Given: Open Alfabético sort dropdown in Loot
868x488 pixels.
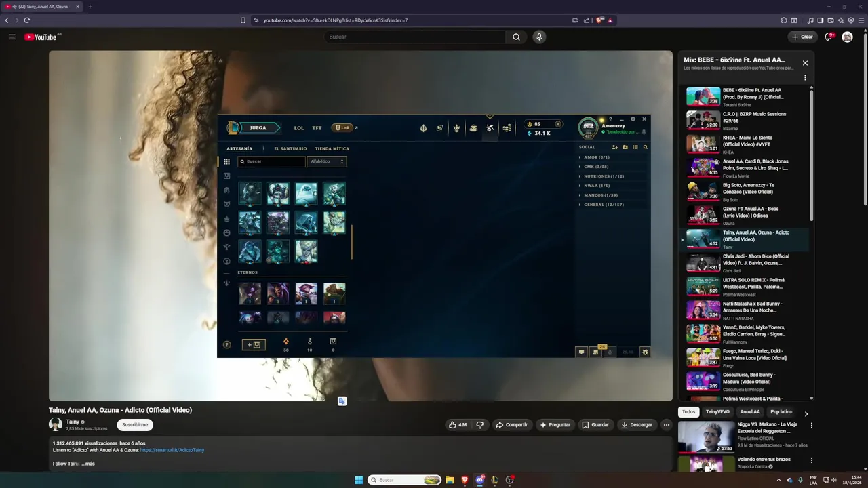Looking at the screenshot, I should (x=327, y=161).
